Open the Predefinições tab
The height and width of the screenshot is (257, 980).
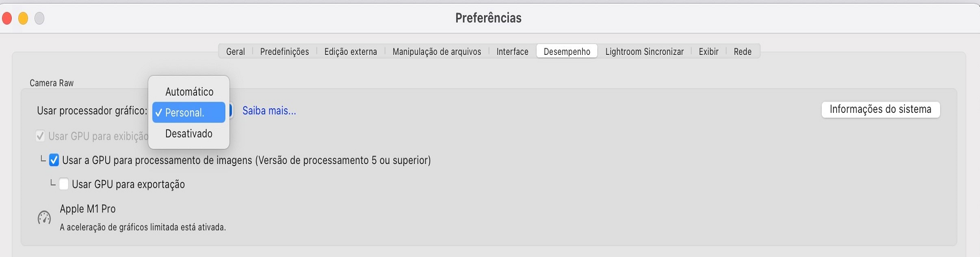tap(284, 52)
